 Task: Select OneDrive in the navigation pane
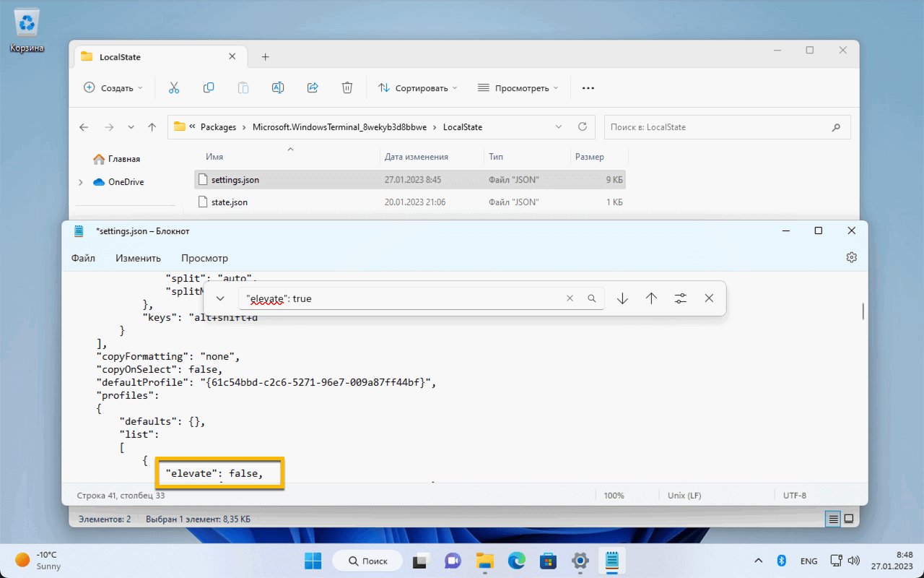(x=126, y=182)
